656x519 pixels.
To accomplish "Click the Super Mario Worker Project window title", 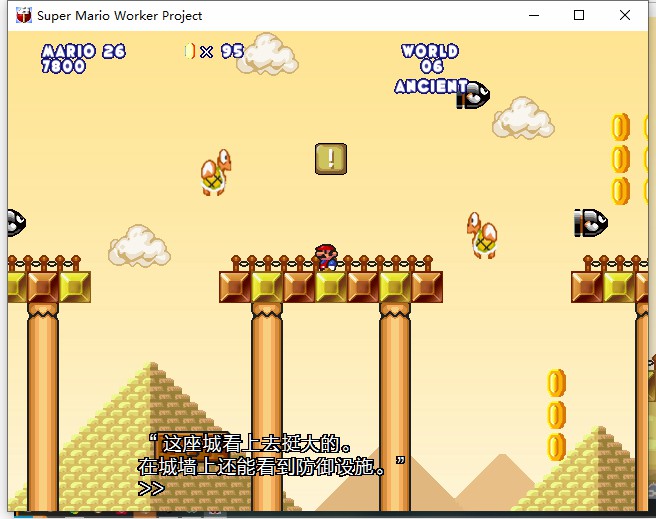I will click(120, 16).
